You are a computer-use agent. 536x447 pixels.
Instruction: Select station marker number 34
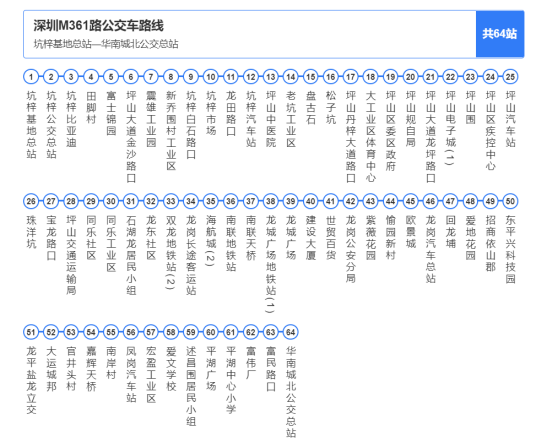click(191, 201)
